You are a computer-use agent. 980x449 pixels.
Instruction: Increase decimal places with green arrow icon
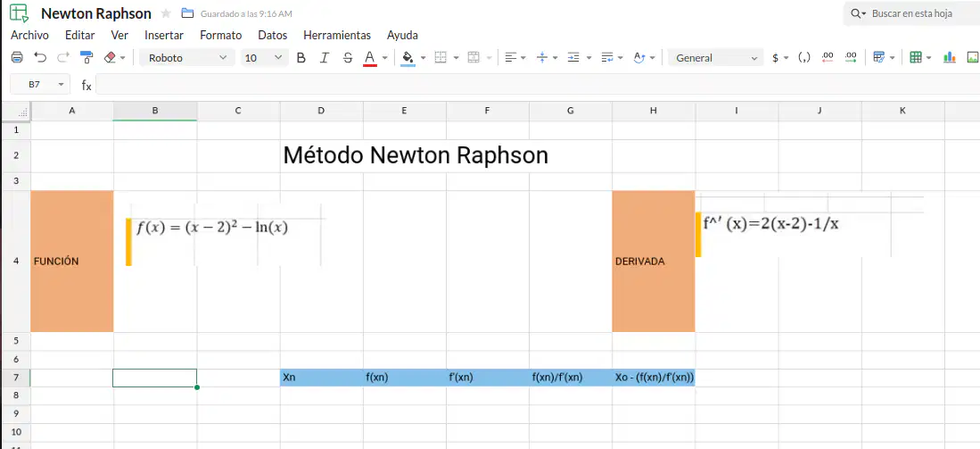[x=851, y=57]
